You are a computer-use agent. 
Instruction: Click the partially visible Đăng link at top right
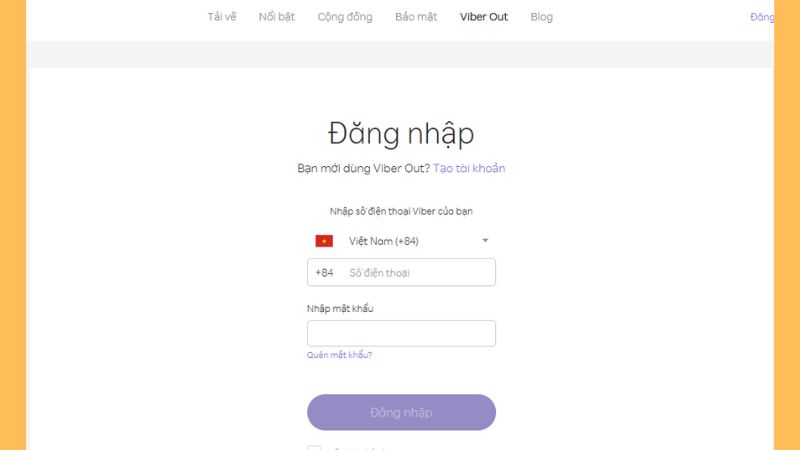pos(762,17)
